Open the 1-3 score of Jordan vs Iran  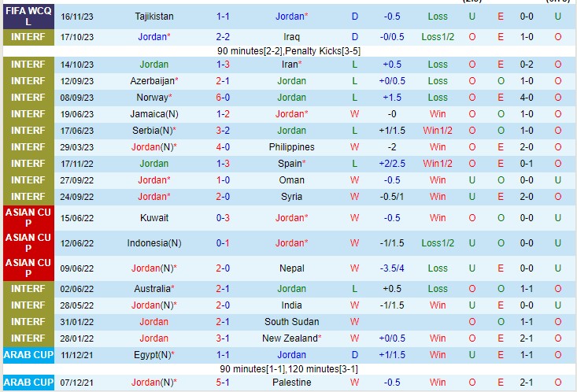tap(223, 65)
